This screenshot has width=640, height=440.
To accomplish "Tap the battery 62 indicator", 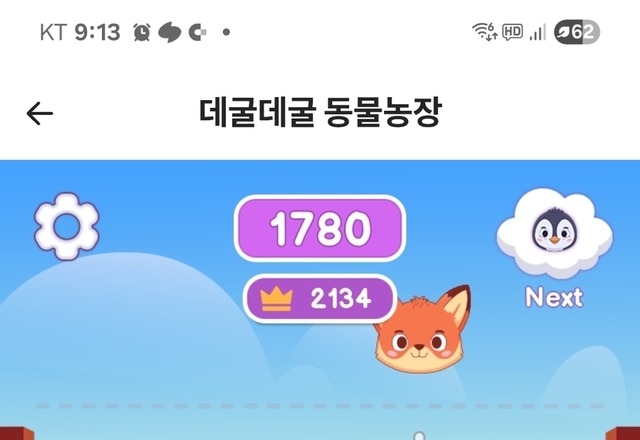I will pyautogui.click(x=577, y=31).
